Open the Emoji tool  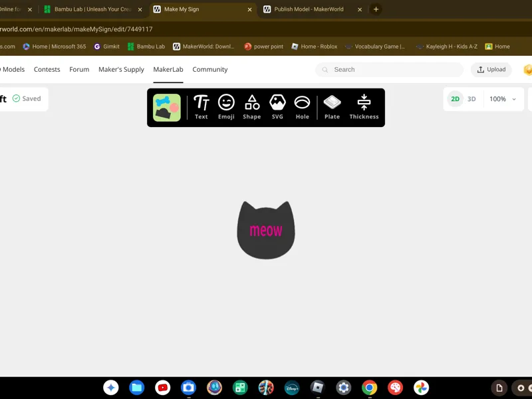[x=226, y=107]
